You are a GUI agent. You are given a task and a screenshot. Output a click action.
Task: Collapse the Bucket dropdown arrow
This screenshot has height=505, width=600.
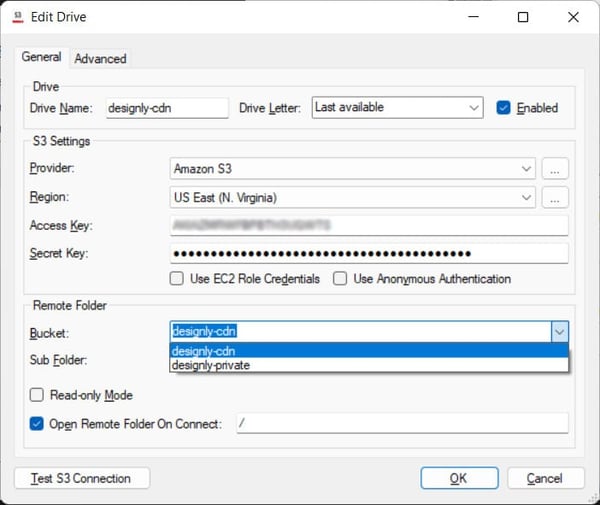pyautogui.click(x=559, y=331)
